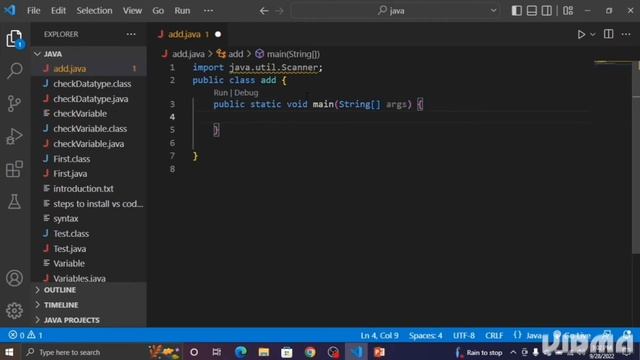The image size is (640, 360).
Task: Click Debug code lens above main
Action: (246, 93)
